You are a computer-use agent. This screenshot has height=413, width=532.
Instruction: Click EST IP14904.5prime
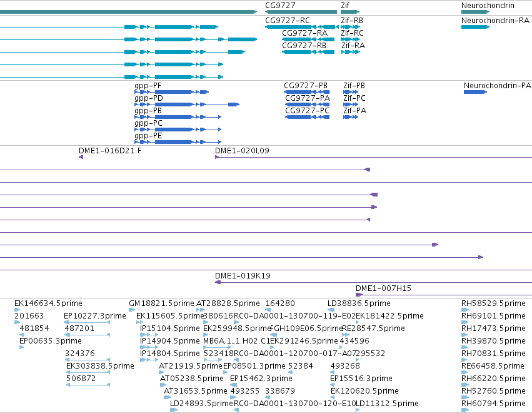coord(169,341)
